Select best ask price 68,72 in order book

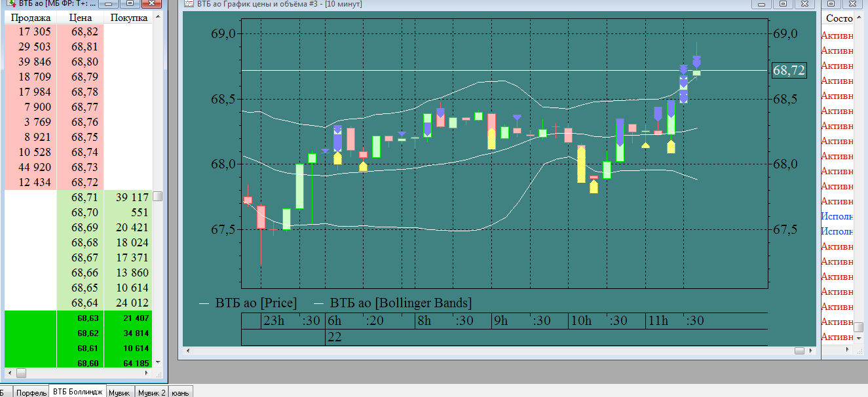pos(81,182)
